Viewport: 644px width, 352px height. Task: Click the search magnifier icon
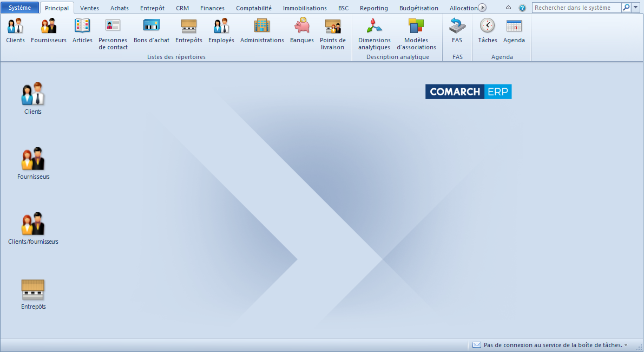626,8
